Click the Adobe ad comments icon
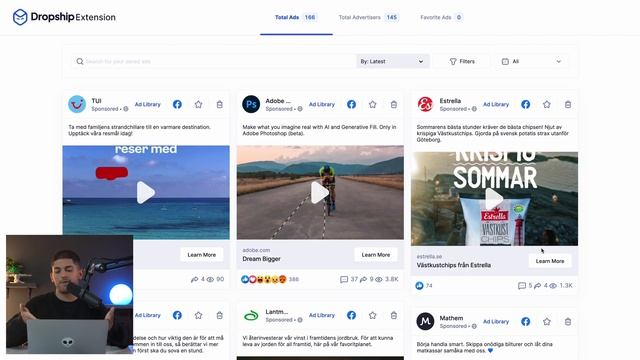Image resolution: width=640 pixels, height=360 pixels. click(344, 280)
